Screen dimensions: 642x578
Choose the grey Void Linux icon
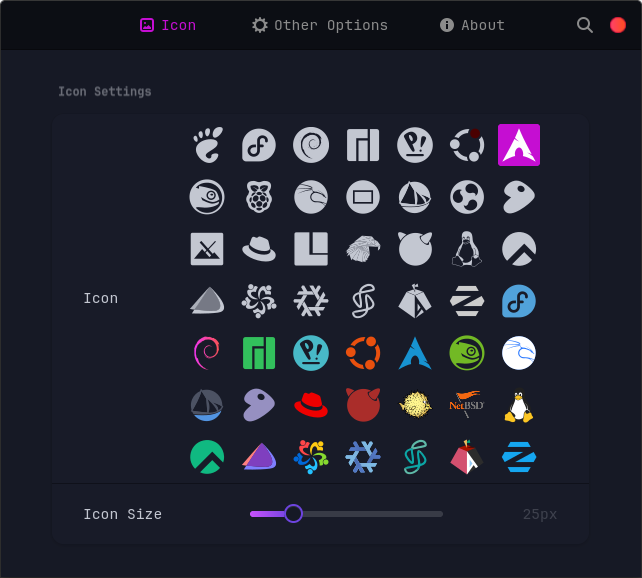363,301
